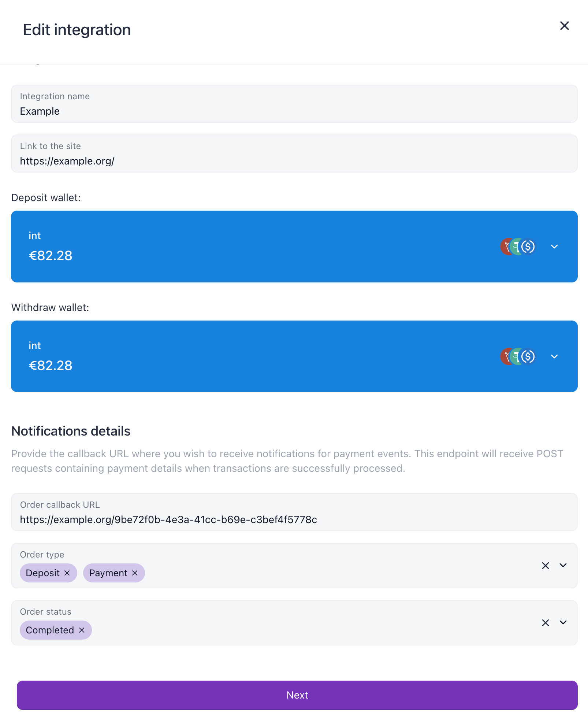
Task: Select the Deposit wallet int card
Action: point(294,247)
